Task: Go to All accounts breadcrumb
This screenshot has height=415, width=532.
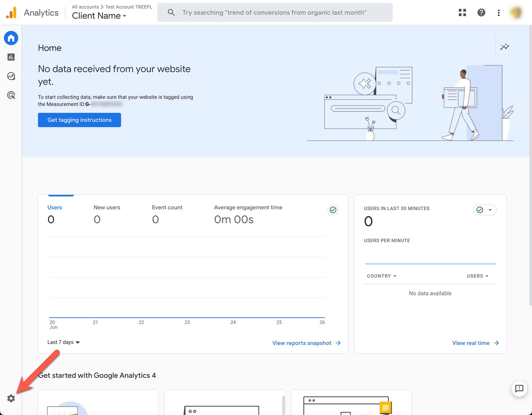Action: 85,7
